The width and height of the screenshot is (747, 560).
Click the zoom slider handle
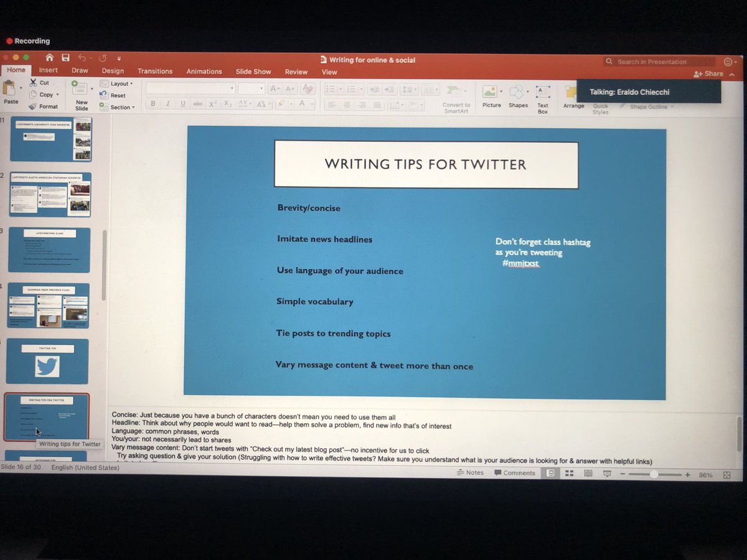tap(654, 474)
